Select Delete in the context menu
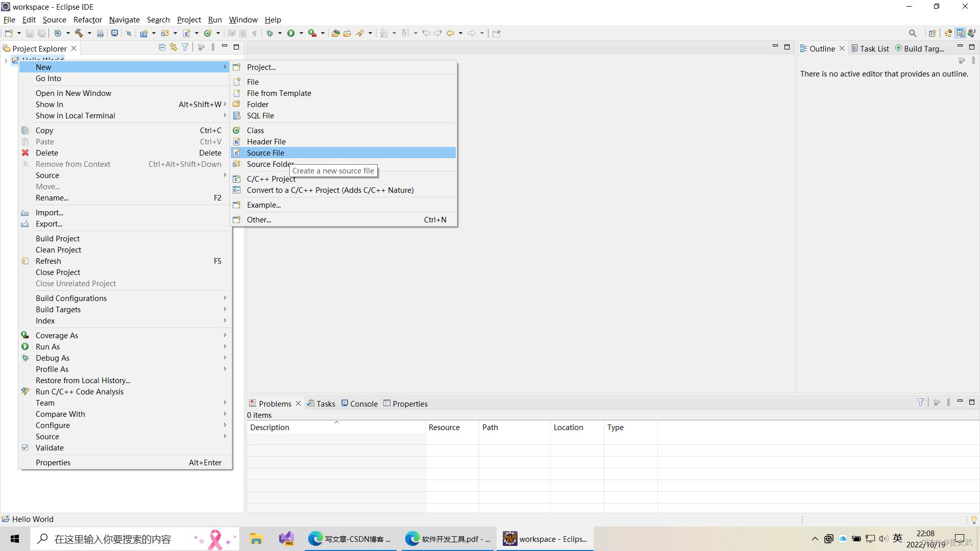This screenshot has height=551, width=980. [125, 153]
